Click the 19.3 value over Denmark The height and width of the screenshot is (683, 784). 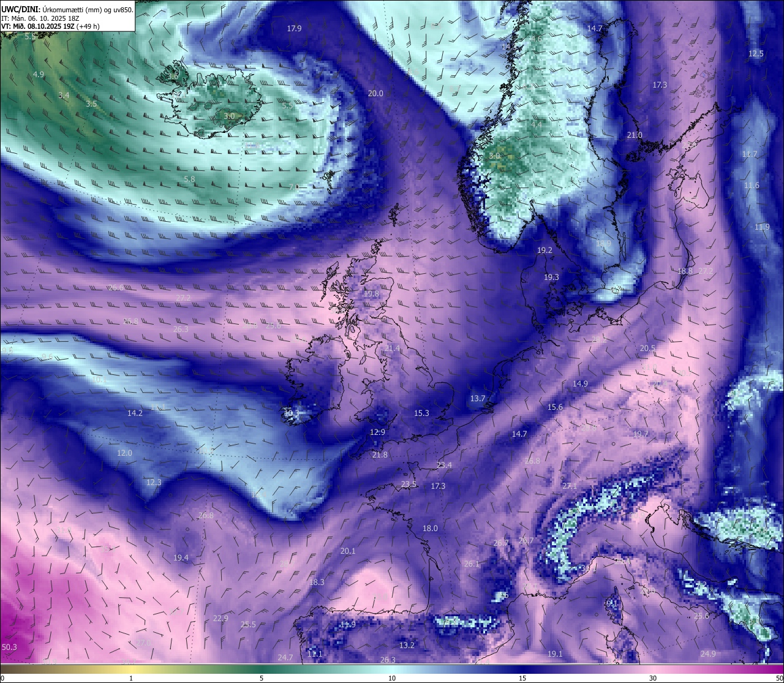click(x=551, y=277)
